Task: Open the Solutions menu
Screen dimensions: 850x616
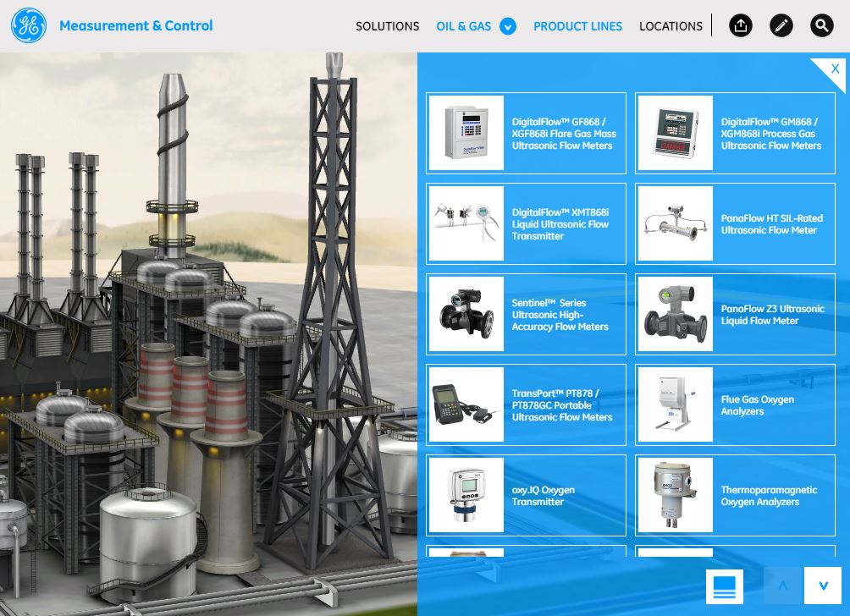Action: (387, 26)
